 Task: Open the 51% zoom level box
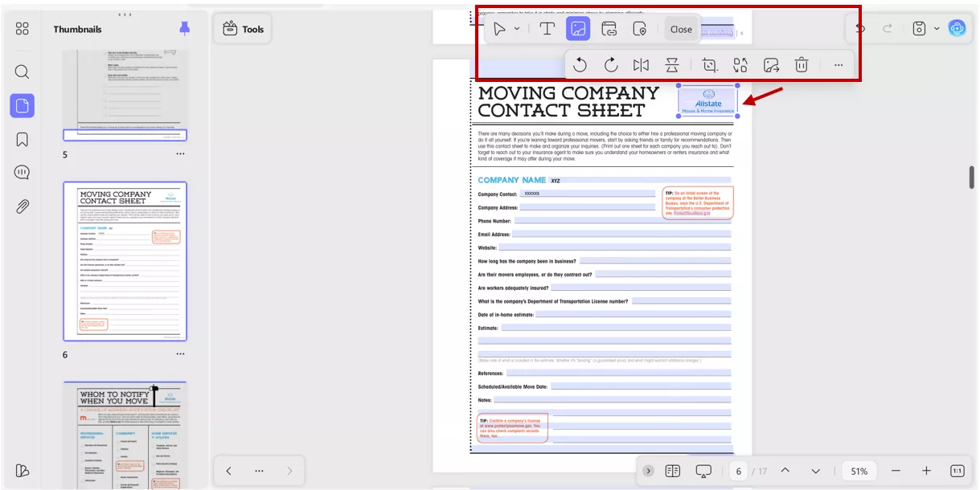[859, 471]
